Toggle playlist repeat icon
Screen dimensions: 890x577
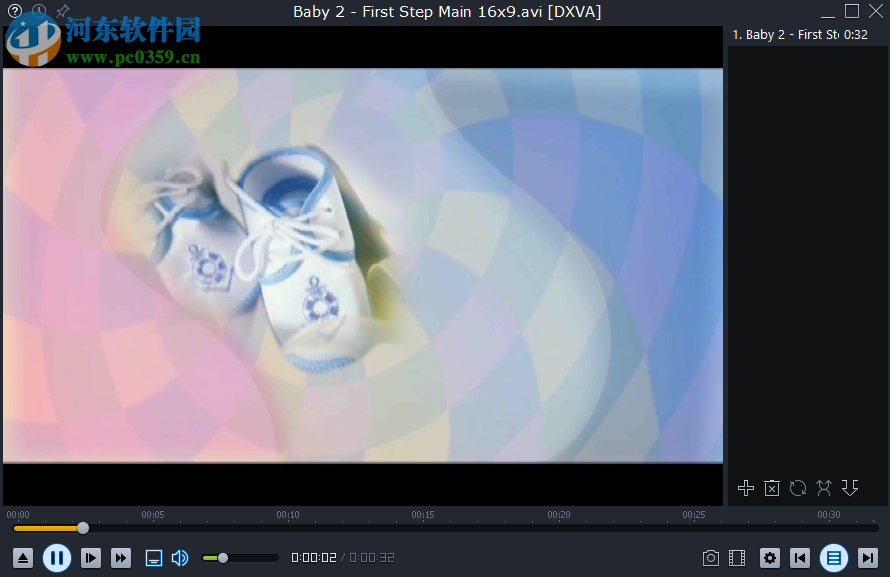(x=798, y=488)
